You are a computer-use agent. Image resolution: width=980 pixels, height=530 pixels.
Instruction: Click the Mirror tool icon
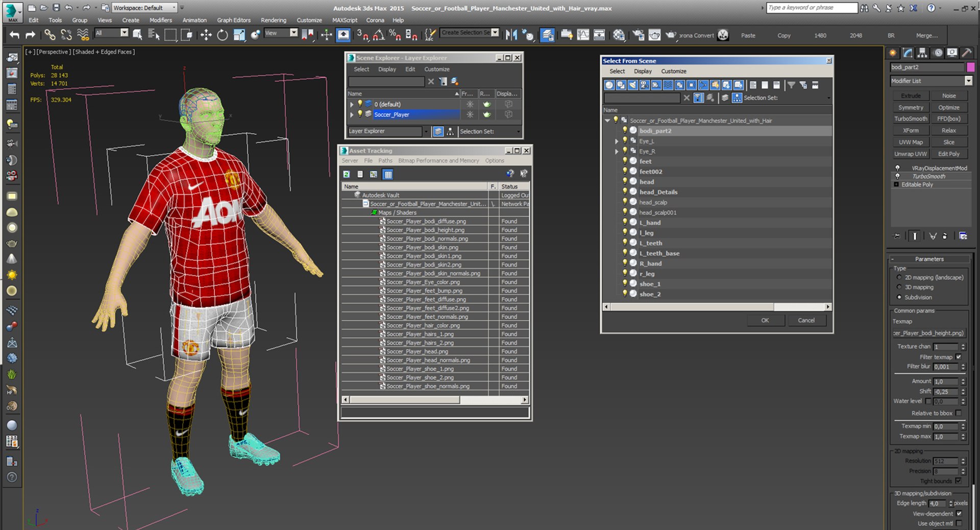coord(511,35)
